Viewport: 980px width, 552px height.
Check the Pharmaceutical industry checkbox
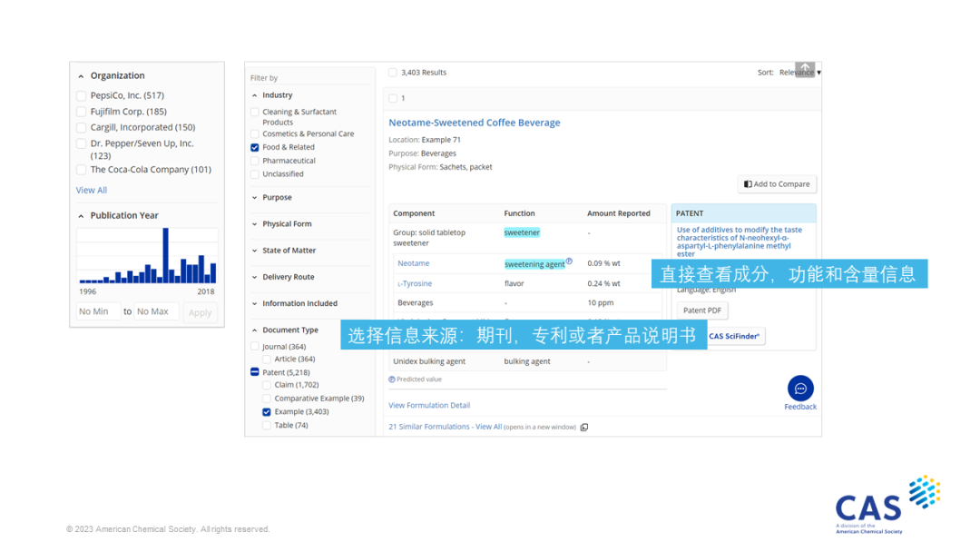[254, 161]
